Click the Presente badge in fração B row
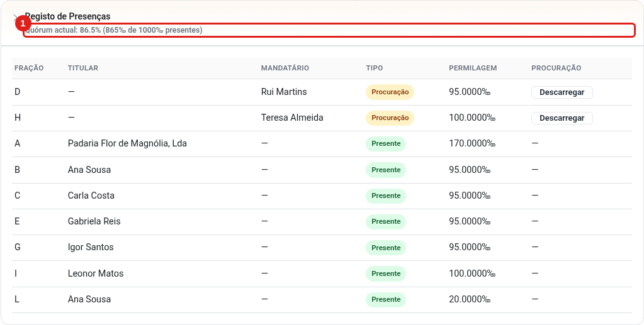 point(386,170)
